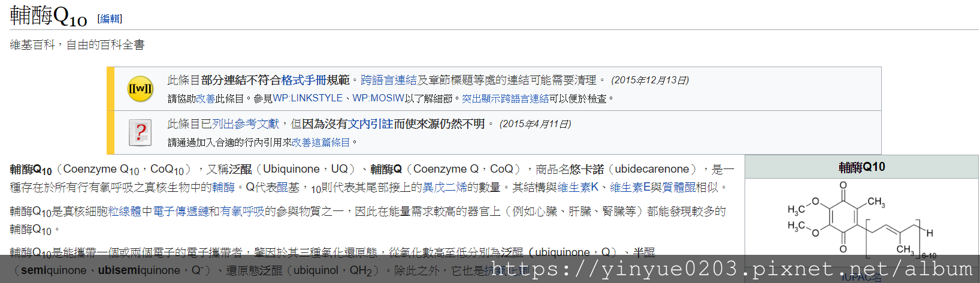
Task: Open the 維生素E link
Action: point(630,187)
